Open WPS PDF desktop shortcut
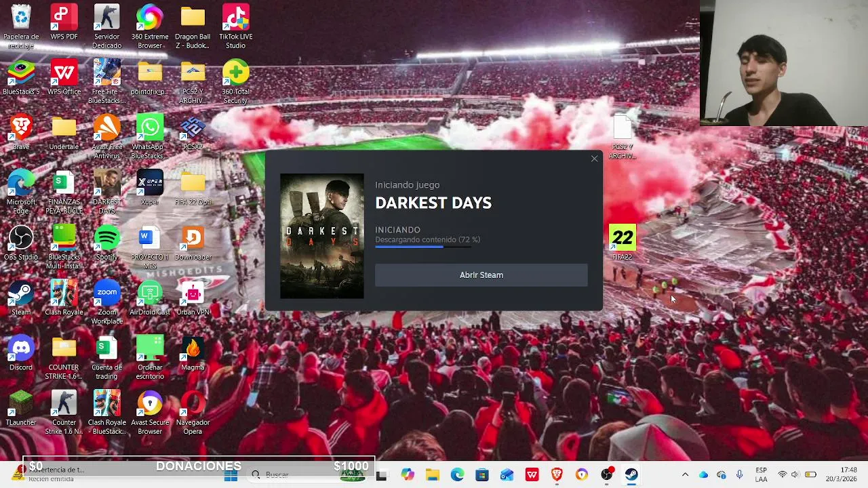Screen dimensions: 868x488 click(64, 23)
